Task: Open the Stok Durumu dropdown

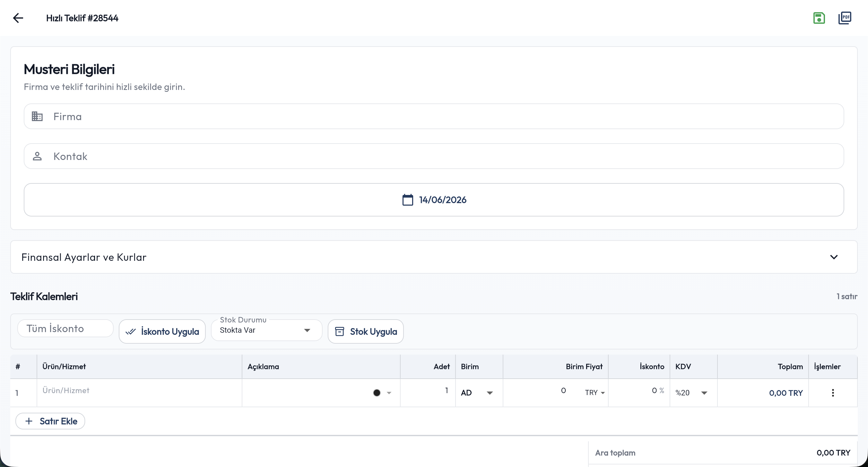Action: (x=266, y=330)
